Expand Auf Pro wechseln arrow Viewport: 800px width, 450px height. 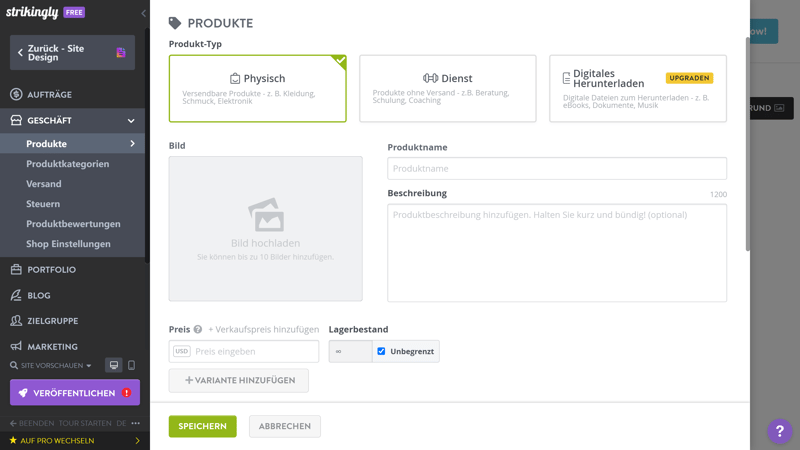138,440
